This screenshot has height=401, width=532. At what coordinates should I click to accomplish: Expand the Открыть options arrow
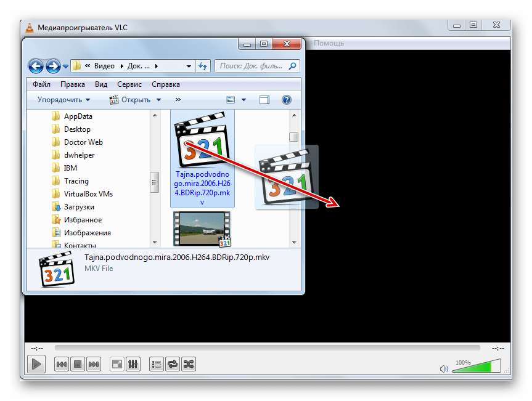click(x=158, y=100)
